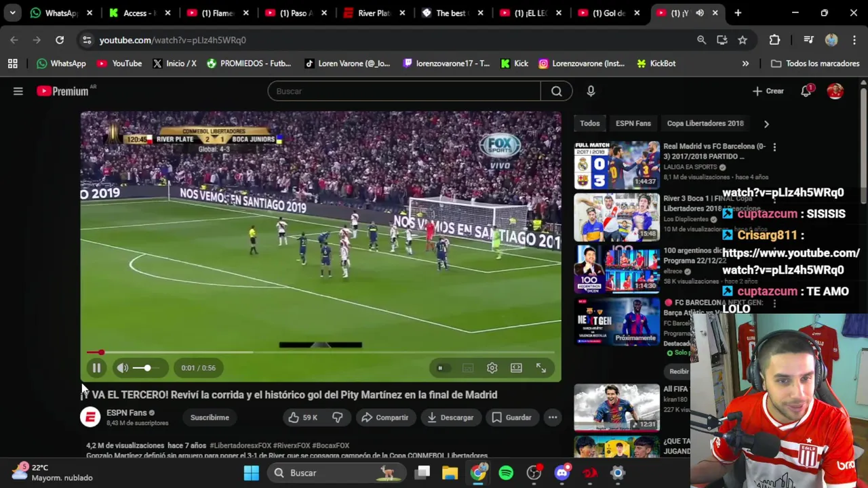This screenshot has height=488, width=868.
Task: Open the Kick bookmark
Action: 514,64
